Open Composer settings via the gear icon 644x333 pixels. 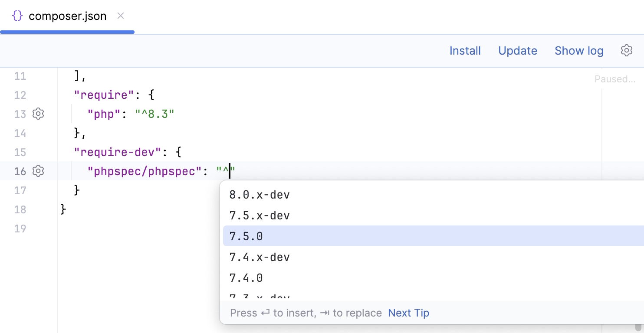pyautogui.click(x=626, y=50)
